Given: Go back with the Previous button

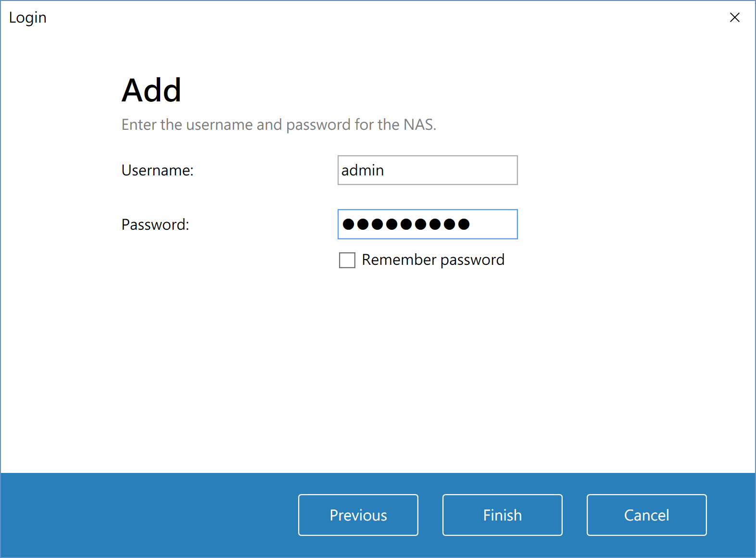Looking at the screenshot, I should pos(358,515).
